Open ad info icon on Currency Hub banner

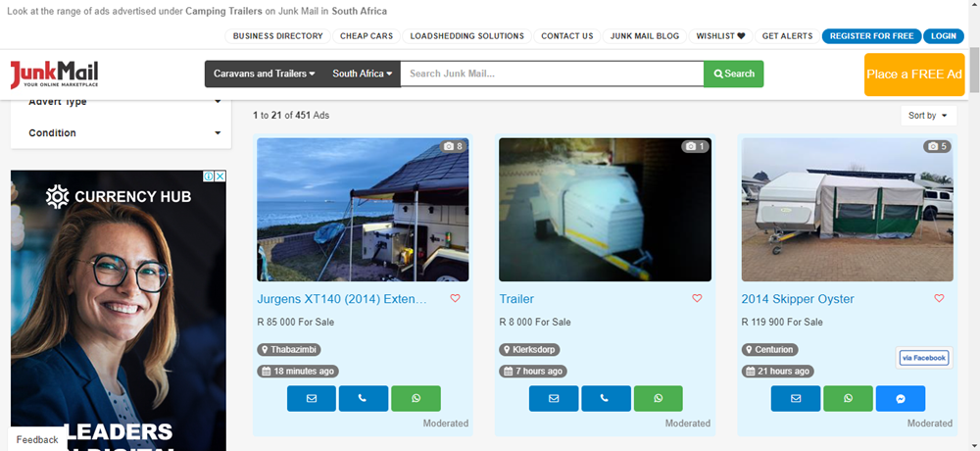coord(209,176)
